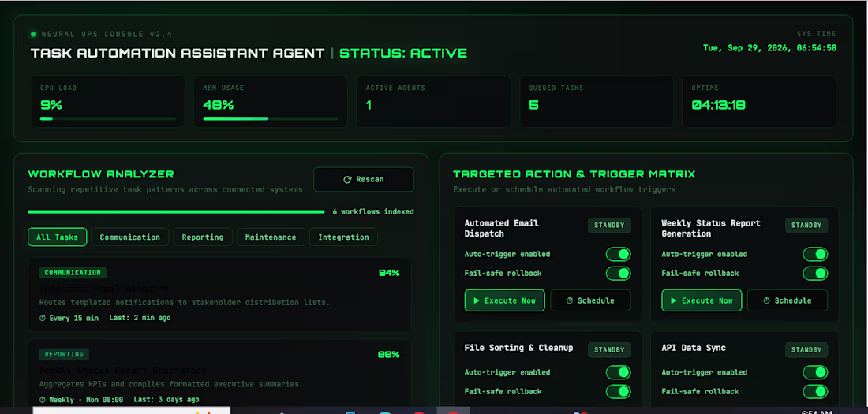
Task: Click the REPORTING category tag
Action: [64, 354]
